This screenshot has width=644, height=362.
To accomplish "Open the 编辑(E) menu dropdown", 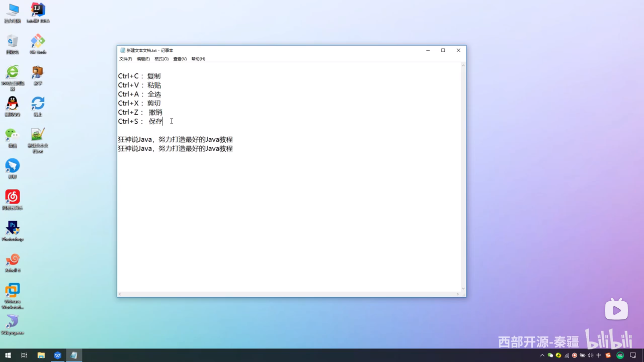I will (x=143, y=59).
